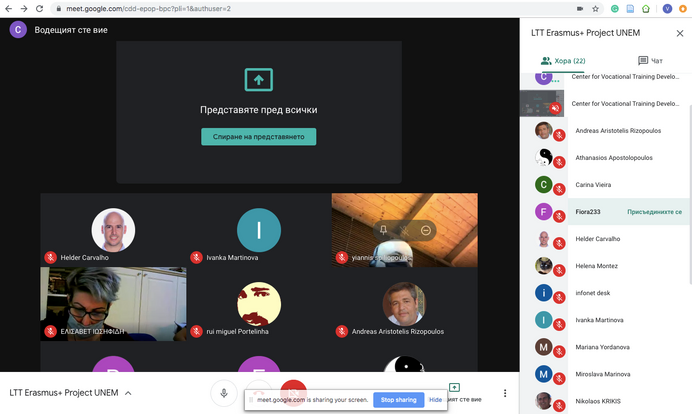Reload the Meet page
692x414 pixels.
(39, 8)
